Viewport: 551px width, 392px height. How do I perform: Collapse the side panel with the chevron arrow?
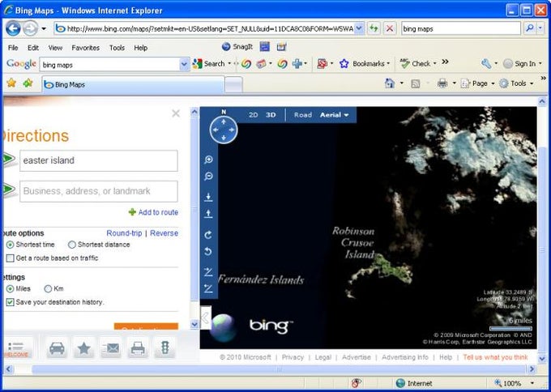coord(206,317)
